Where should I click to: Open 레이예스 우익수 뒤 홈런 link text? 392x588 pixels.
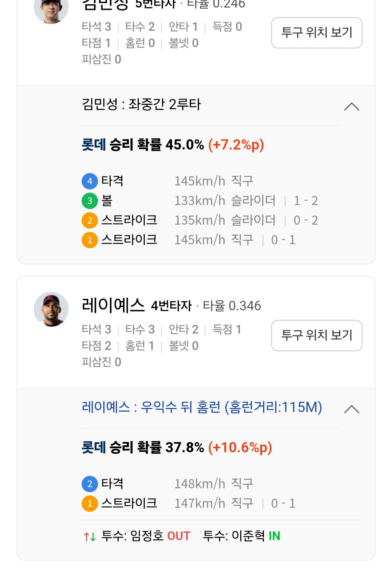(x=202, y=407)
